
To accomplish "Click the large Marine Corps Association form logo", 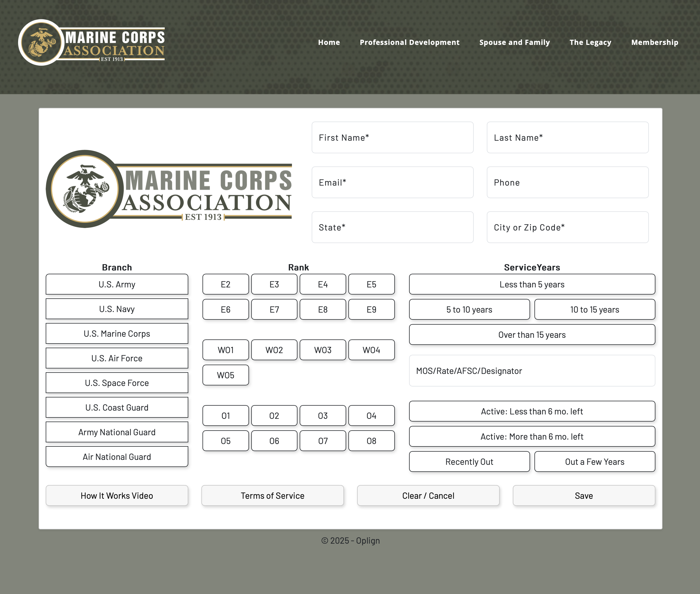I will pos(169,189).
